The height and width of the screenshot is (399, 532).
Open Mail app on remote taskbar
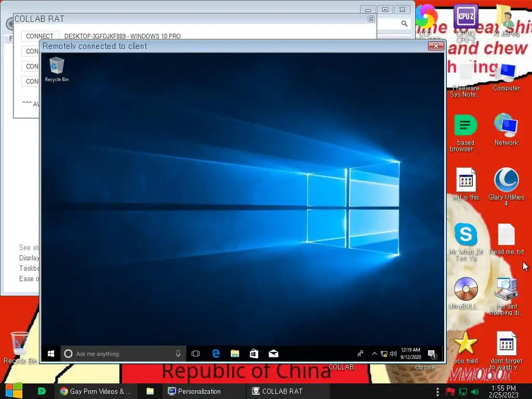coord(273,354)
